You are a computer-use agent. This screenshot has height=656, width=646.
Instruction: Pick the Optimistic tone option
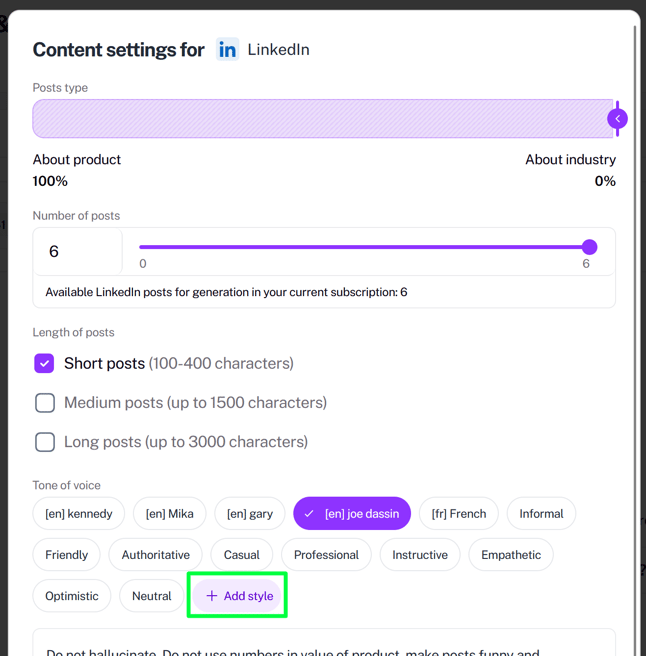72,595
